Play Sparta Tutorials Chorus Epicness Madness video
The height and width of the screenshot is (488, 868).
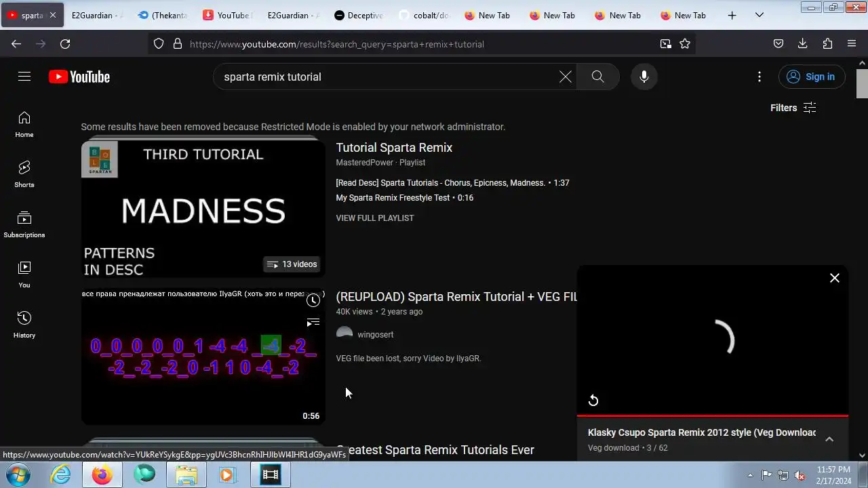[x=452, y=183]
